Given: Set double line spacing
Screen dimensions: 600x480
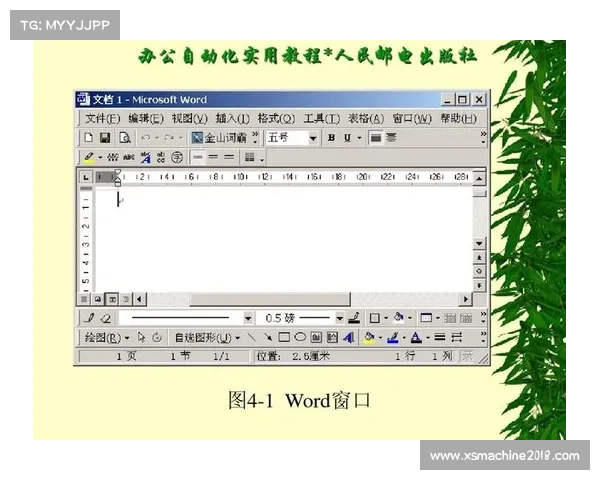Looking at the screenshot, I should pos(229,157).
